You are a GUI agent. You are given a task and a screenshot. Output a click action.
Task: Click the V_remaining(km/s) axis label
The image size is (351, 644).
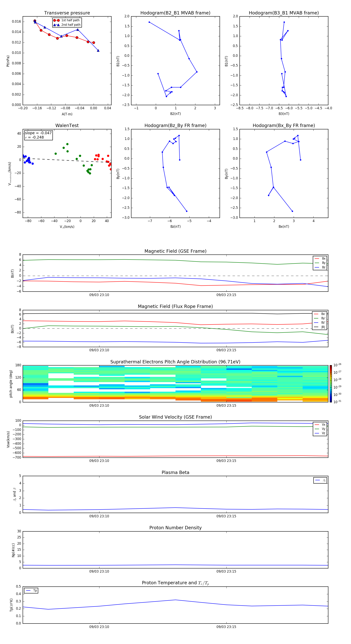[10, 173]
